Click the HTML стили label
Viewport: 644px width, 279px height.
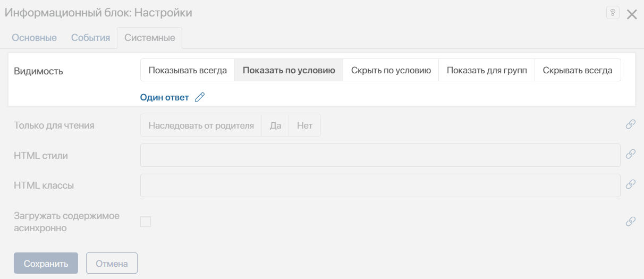(x=41, y=156)
